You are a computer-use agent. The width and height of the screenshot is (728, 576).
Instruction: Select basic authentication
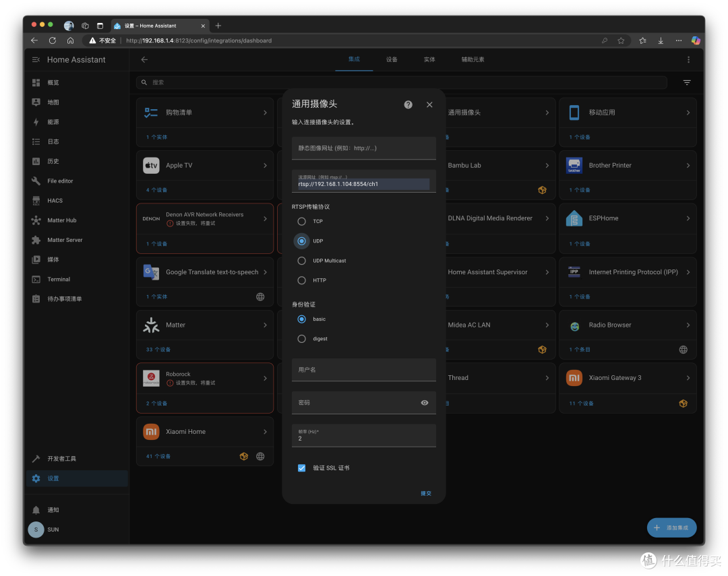coord(302,319)
